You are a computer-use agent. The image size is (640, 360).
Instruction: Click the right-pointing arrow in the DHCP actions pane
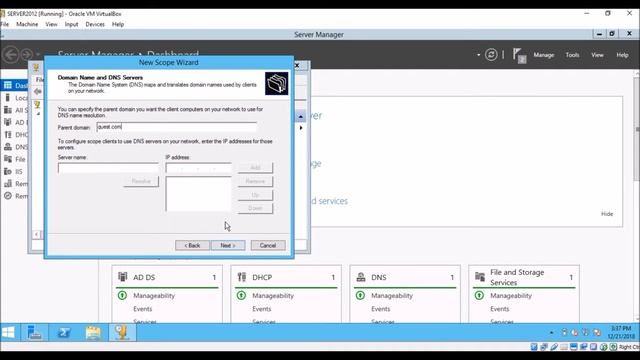(301, 128)
